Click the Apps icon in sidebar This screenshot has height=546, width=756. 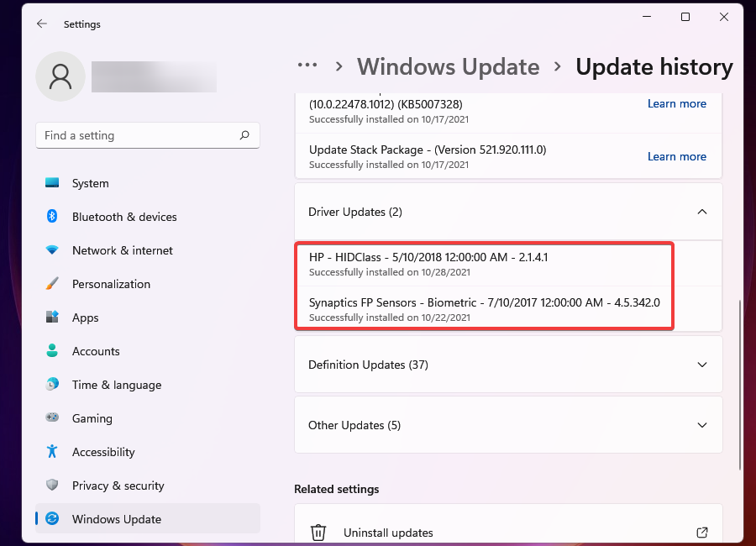52,317
